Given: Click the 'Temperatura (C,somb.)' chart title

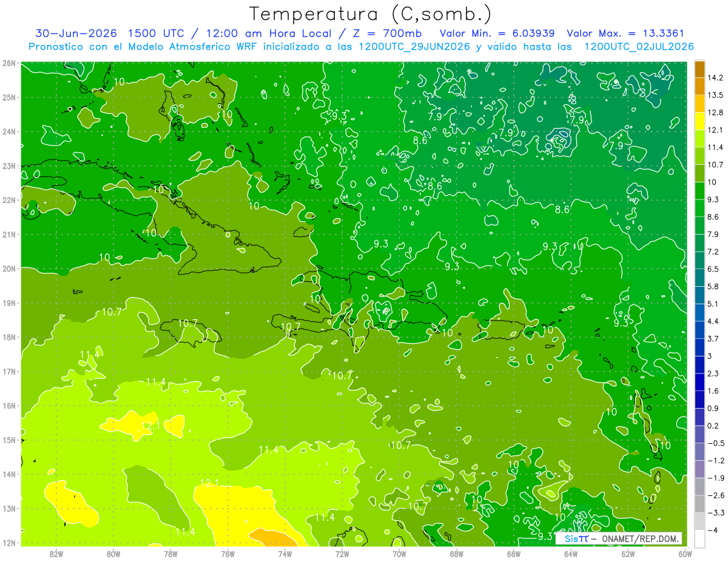Looking at the screenshot, I should 371,15.
